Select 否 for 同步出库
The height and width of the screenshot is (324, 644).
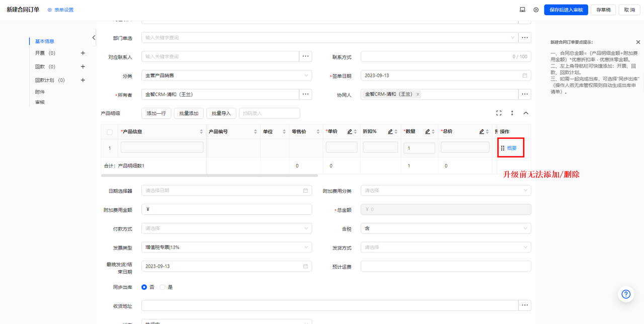tap(144, 287)
